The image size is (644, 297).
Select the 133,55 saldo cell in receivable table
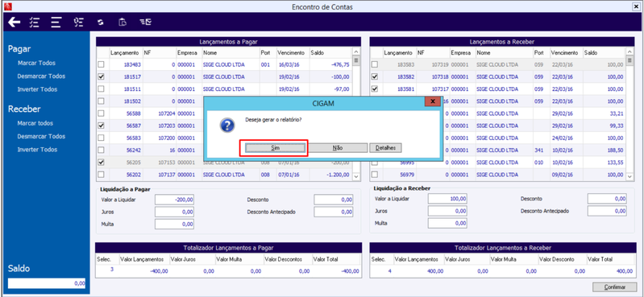pos(616,163)
